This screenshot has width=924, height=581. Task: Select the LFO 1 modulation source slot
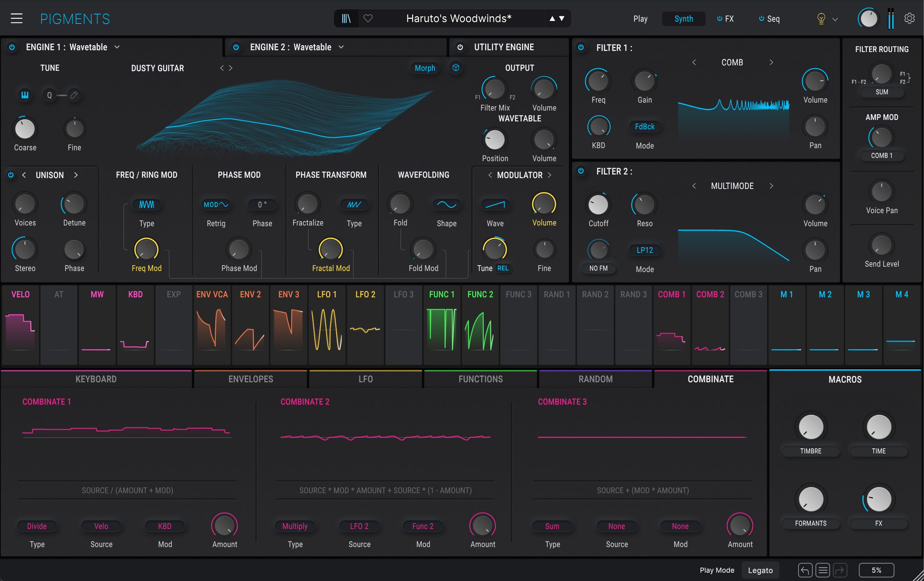click(x=327, y=324)
